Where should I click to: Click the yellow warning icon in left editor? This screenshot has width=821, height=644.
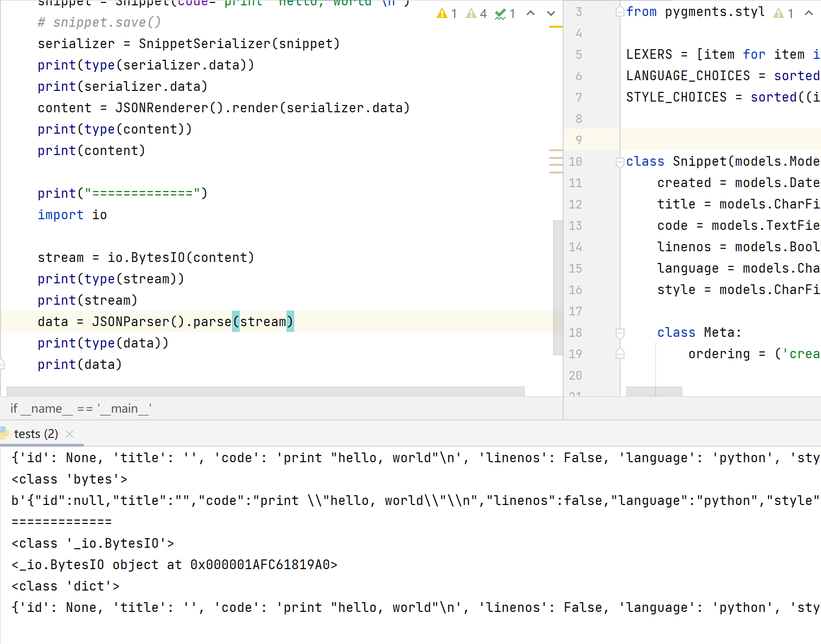click(442, 14)
